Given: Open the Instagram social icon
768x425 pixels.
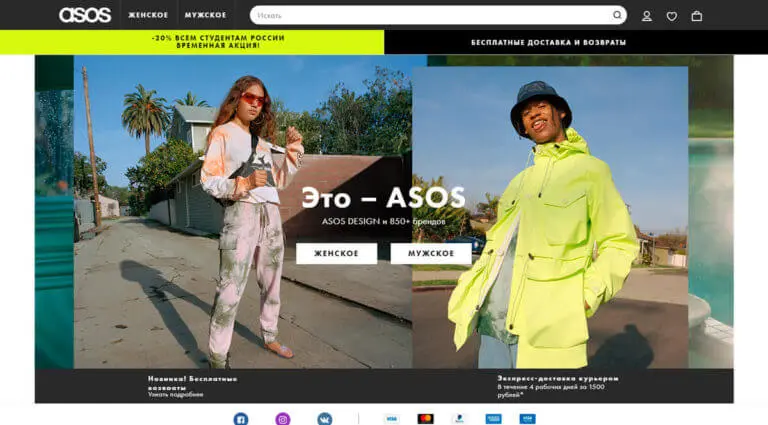Looking at the screenshot, I should coord(283,419).
